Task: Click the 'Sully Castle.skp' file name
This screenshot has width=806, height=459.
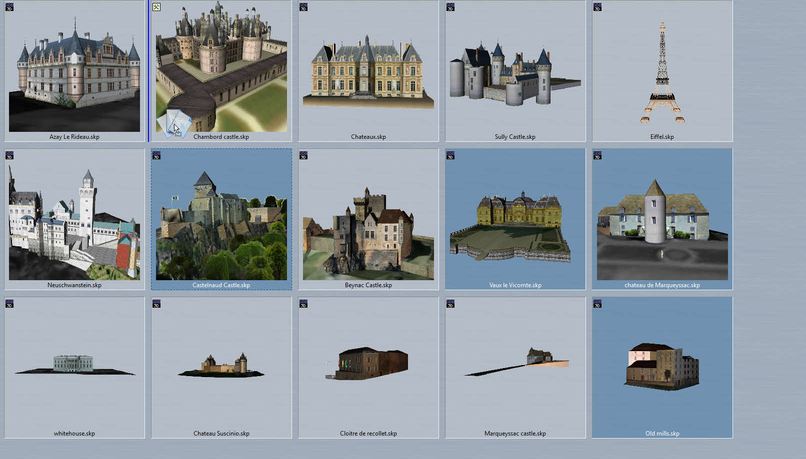Action: 515,137
